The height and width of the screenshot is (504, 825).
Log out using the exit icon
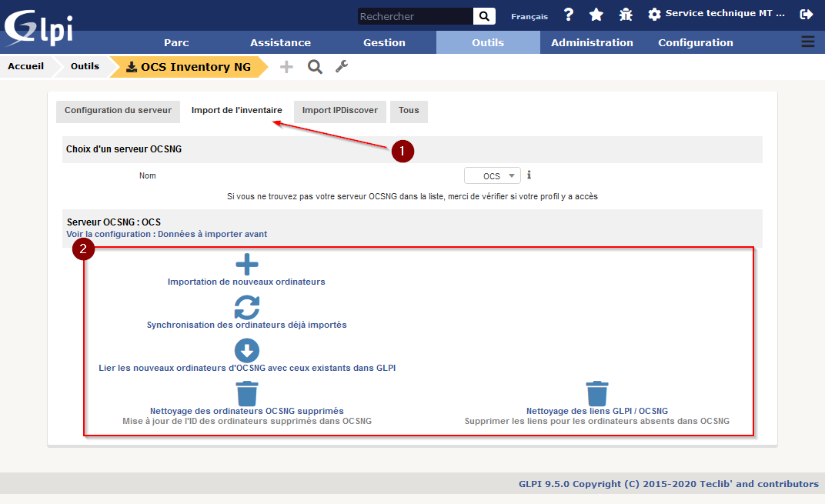(x=807, y=15)
